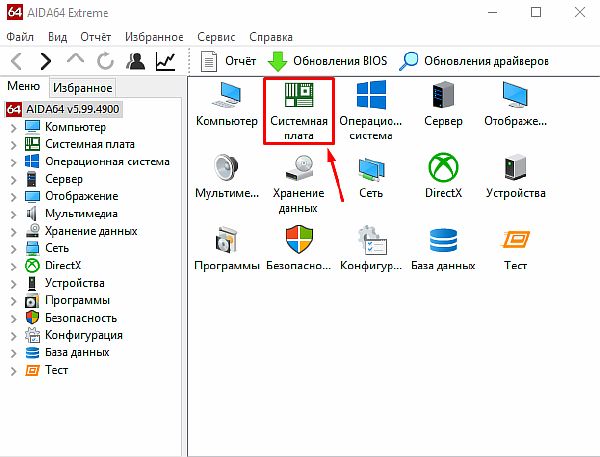This screenshot has height=457, width=600.
Task: Click the line graph toolbar icon
Action: [165, 62]
